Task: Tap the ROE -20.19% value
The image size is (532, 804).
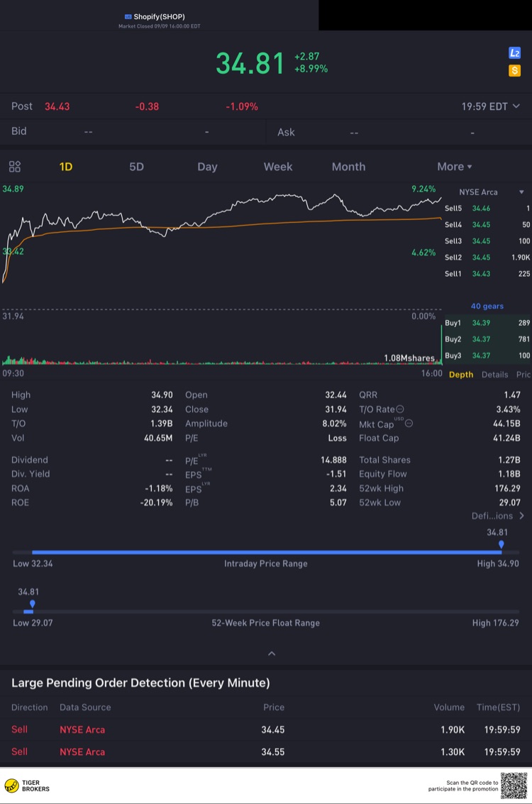Action: [x=156, y=503]
